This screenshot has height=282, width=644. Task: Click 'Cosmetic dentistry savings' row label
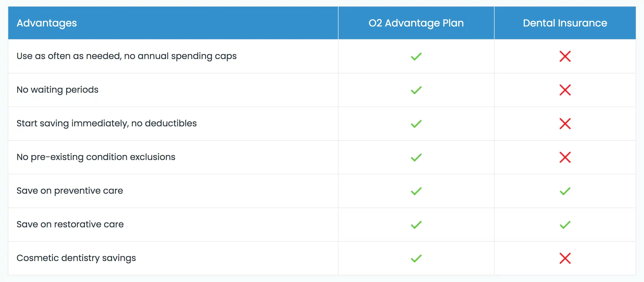pyautogui.click(x=76, y=258)
